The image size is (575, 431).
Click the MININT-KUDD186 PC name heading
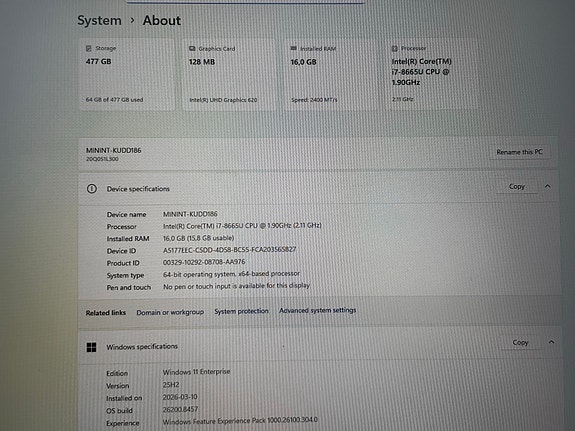[x=114, y=150]
